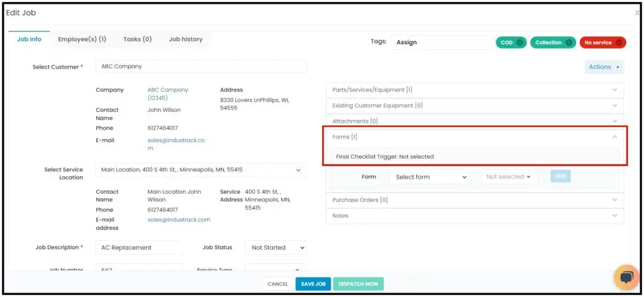Open the Select form dropdown

coord(430,177)
